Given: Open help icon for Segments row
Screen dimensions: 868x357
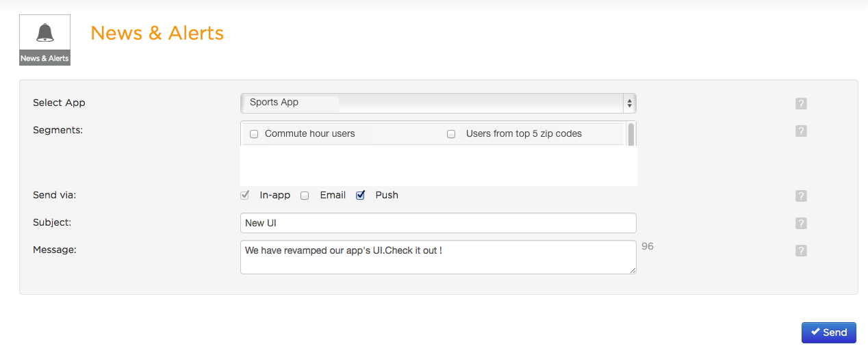Looking at the screenshot, I should click(x=801, y=131).
